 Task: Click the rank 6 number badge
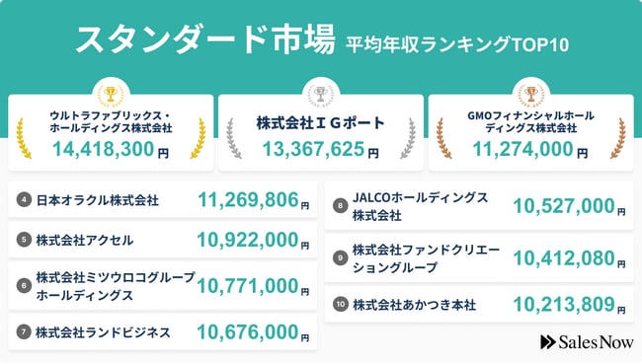click(x=24, y=286)
